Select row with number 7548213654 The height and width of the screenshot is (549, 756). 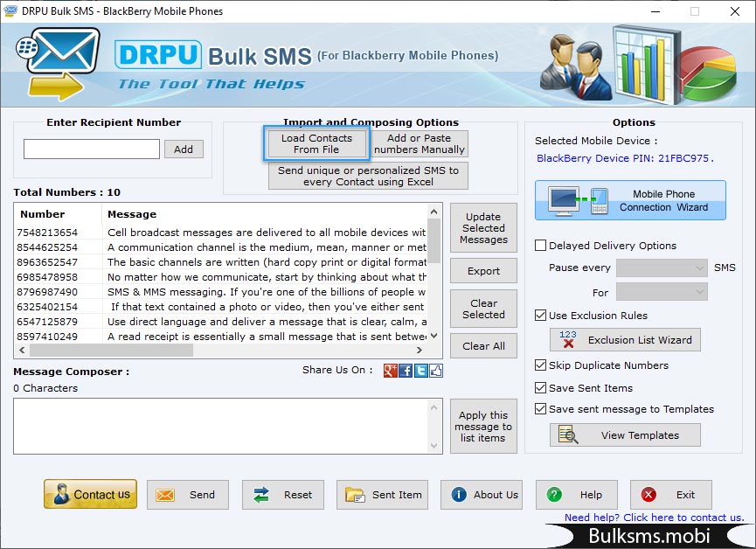(x=221, y=233)
